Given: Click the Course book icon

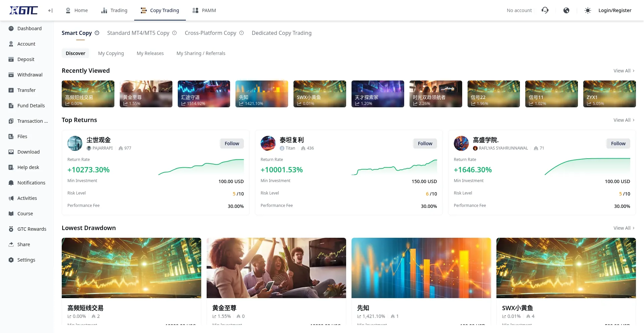Looking at the screenshot, I should point(11,214).
